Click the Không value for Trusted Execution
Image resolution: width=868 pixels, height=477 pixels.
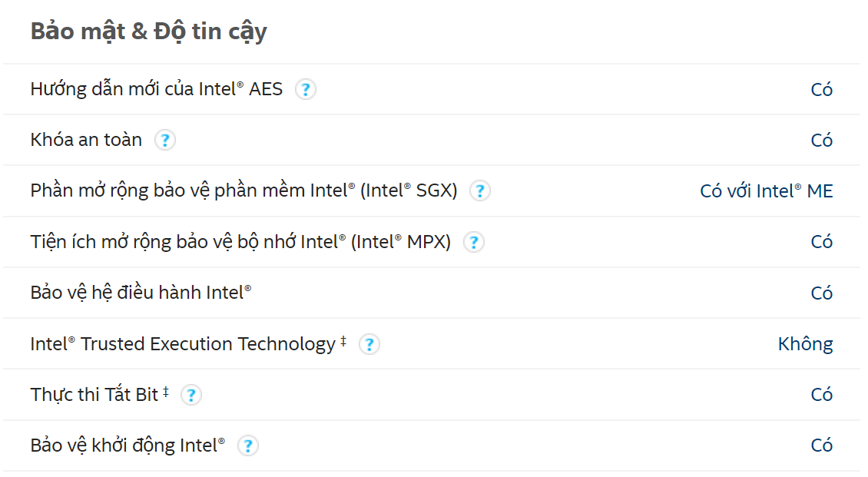pyautogui.click(x=806, y=344)
